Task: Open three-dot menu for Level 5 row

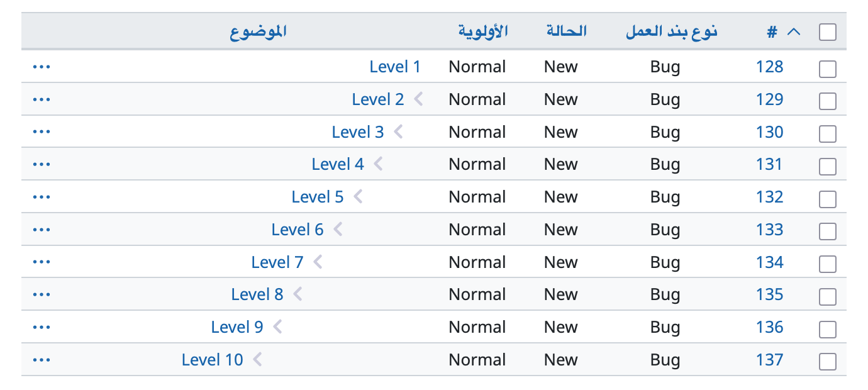Action: 42,197
